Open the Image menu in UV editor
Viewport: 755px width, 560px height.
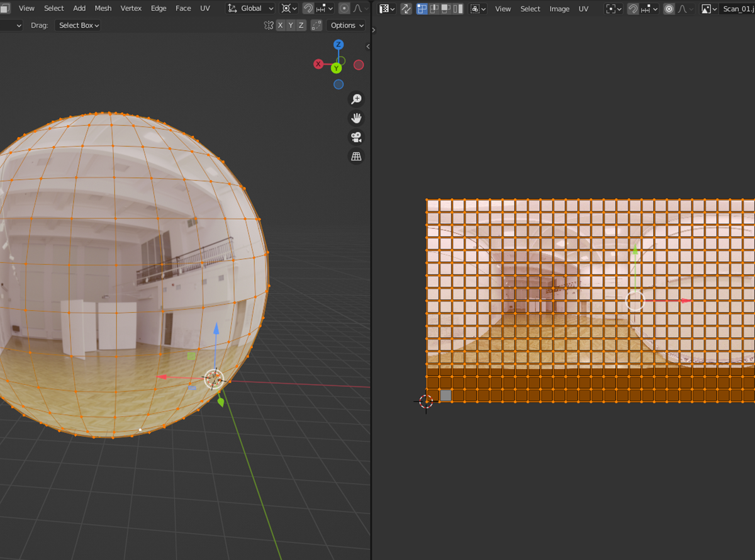559,9
